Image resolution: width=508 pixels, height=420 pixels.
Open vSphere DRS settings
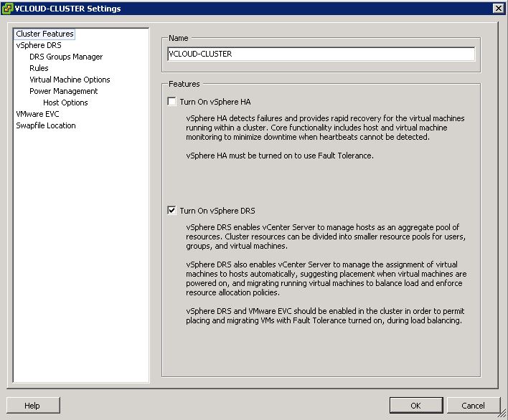coord(39,45)
